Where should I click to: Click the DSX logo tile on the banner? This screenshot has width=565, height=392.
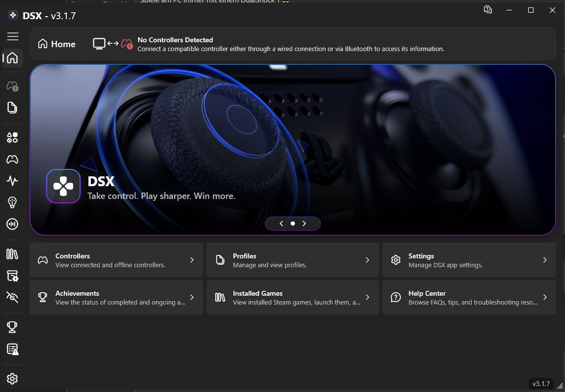click(x=63, y=186)
